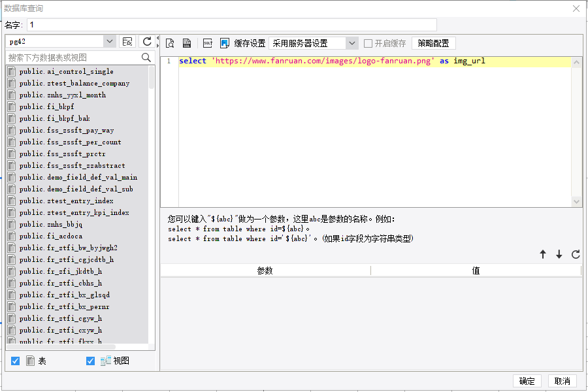The image size is (588, 392).
Task: Click the preview query result icon
Action: point(170,43)
